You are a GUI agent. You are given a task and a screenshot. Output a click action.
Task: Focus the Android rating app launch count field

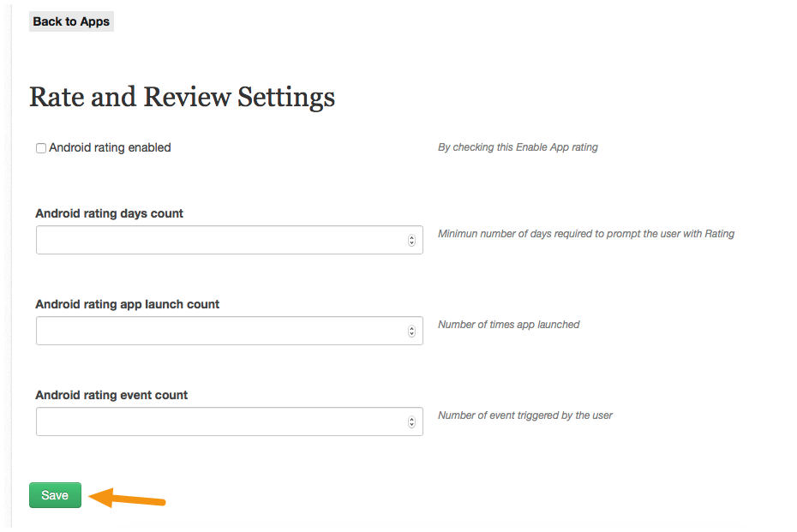(x=229, y=331)
